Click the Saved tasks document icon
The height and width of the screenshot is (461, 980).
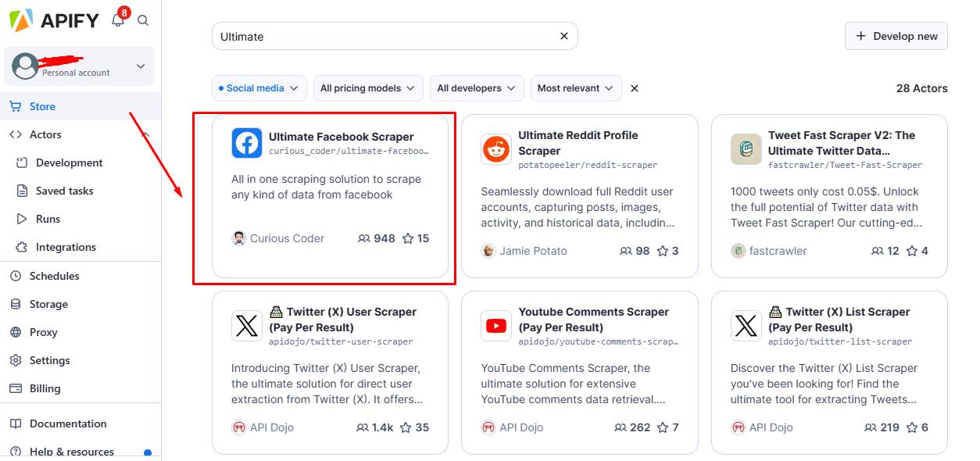coord(22,191)
